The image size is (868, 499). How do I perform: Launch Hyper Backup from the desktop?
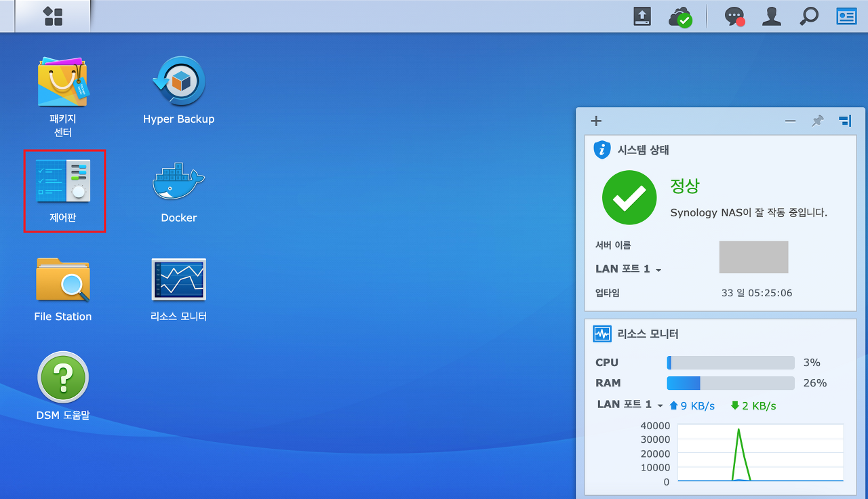coord(178,90)
